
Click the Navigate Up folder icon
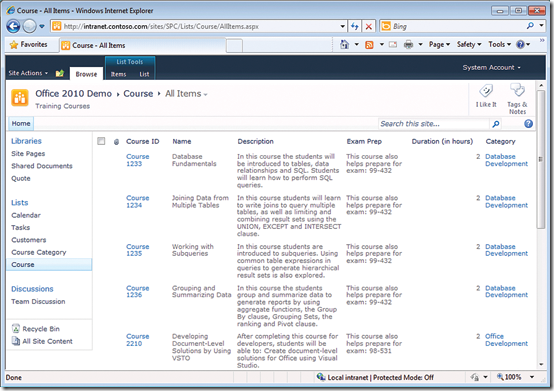click(x=60, y=73)
